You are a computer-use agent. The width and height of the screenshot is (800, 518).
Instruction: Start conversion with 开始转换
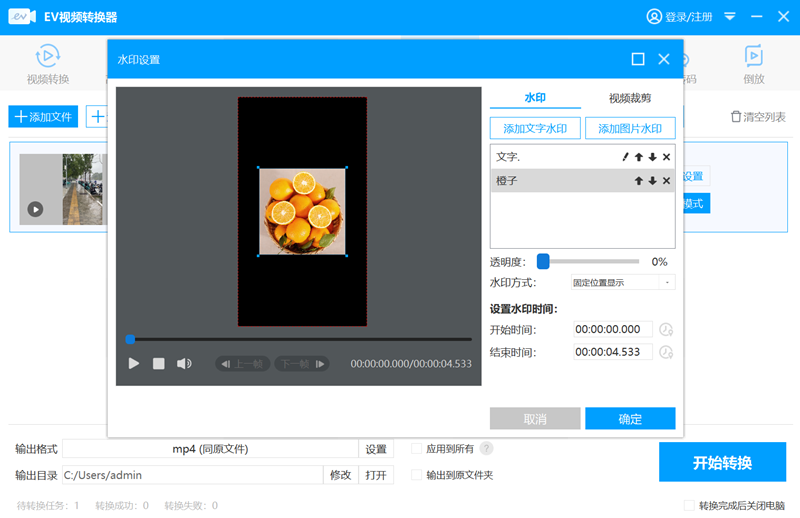click(722, 462)
